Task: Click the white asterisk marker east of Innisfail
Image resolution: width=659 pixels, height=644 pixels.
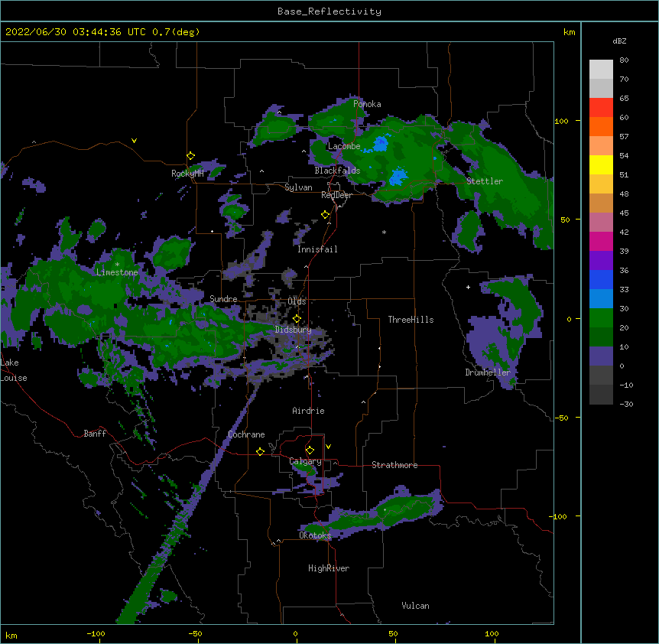Action: pos(384,232)
